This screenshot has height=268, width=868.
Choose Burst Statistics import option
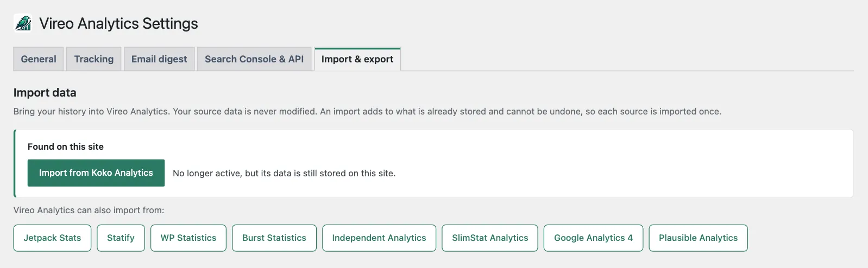tap(274, 238)
